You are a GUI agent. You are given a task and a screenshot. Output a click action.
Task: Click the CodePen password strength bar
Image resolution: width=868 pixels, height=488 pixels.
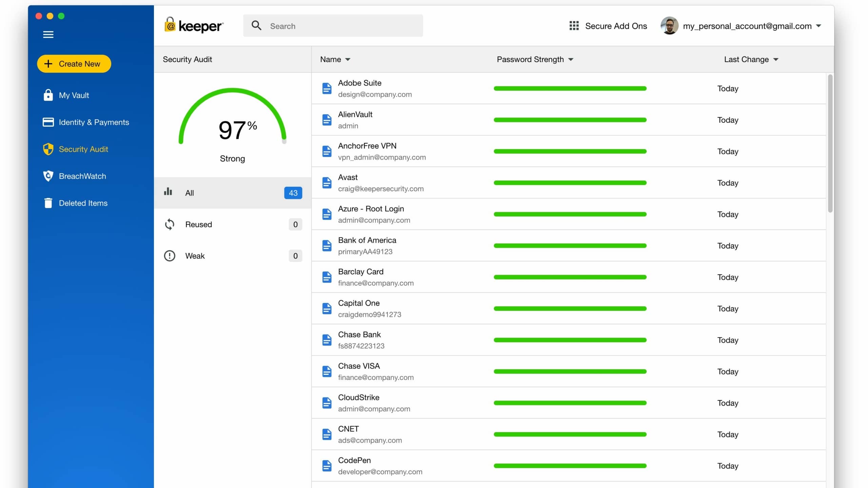click(x=570, y=466)
